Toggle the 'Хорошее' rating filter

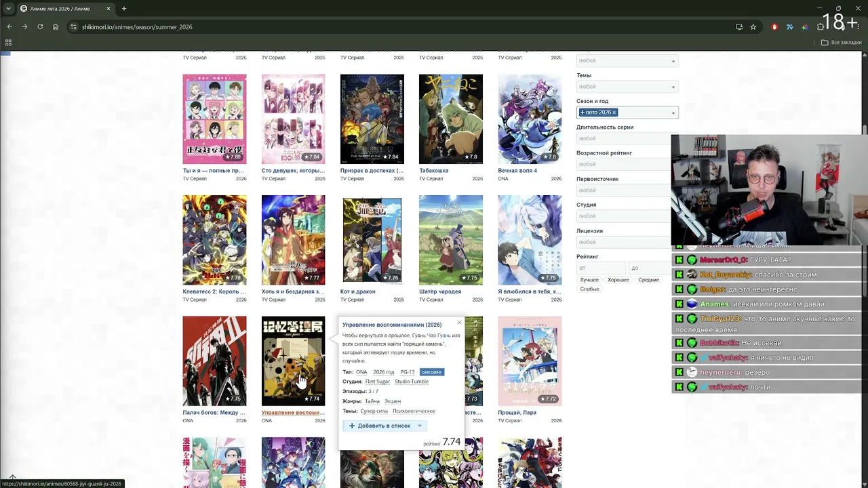pos(618,280)
